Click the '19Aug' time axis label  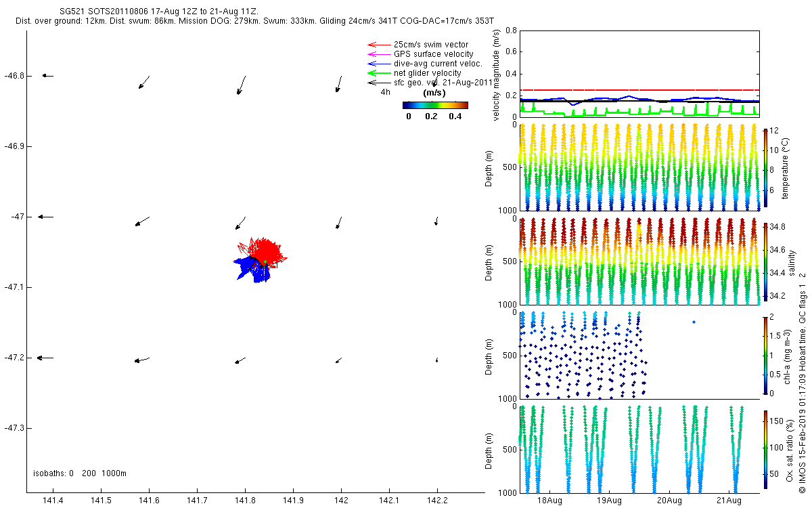pos(609,501)
